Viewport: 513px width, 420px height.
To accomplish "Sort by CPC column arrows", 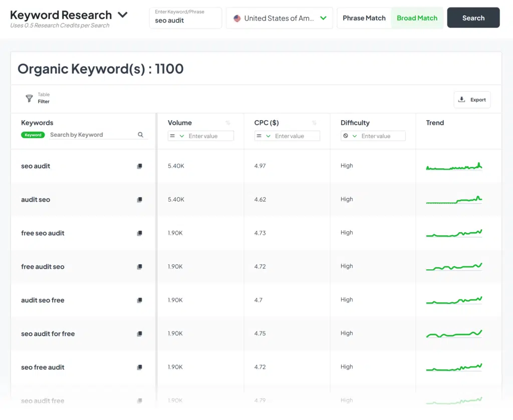I will pyautogui.click(x=314, y=123).
